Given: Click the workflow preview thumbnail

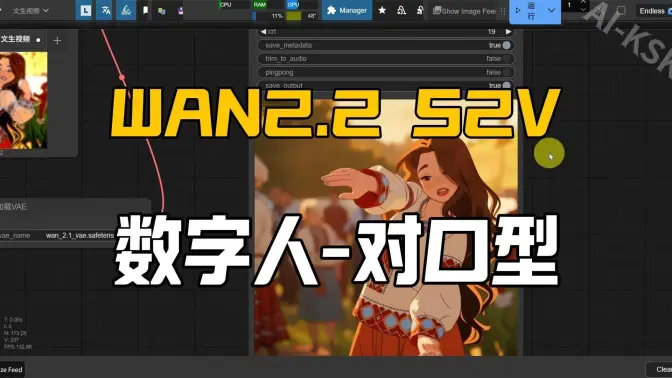Looking at the screenshot, I should tap(24, 100).
